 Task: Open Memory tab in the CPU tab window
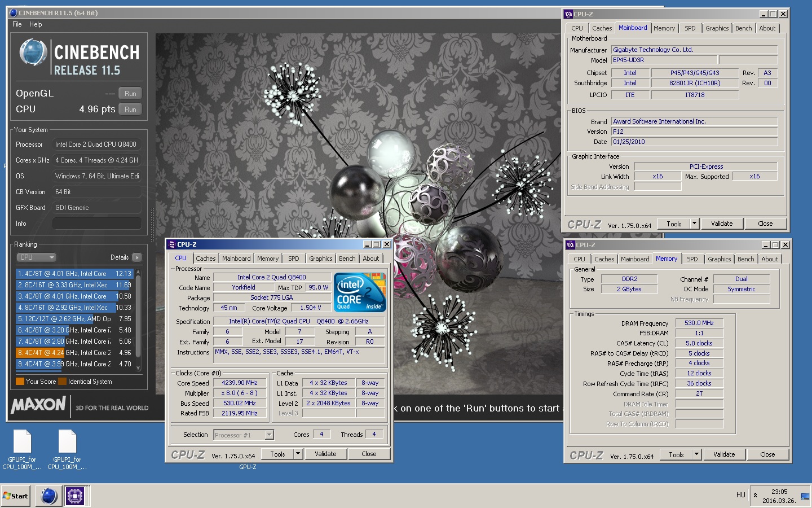268,259
